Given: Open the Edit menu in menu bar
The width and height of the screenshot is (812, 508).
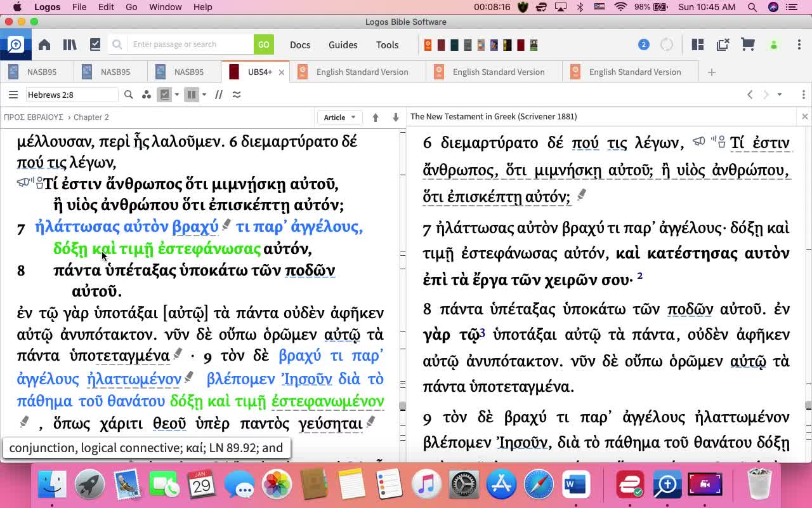Looking at the screenshot, I should [106, 7].
